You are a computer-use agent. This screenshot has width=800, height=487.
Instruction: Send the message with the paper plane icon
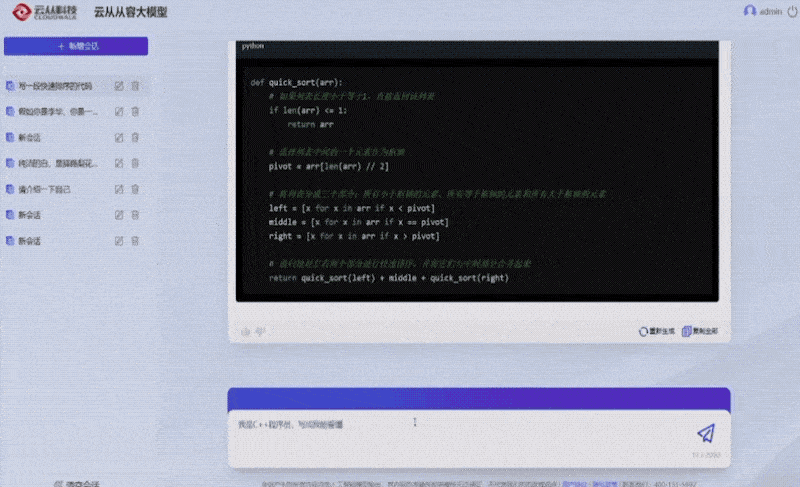pos(706,433)
